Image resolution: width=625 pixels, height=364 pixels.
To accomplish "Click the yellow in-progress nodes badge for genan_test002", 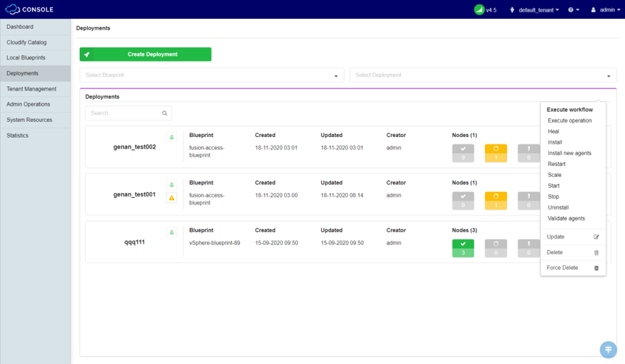I will coord(496,153).
